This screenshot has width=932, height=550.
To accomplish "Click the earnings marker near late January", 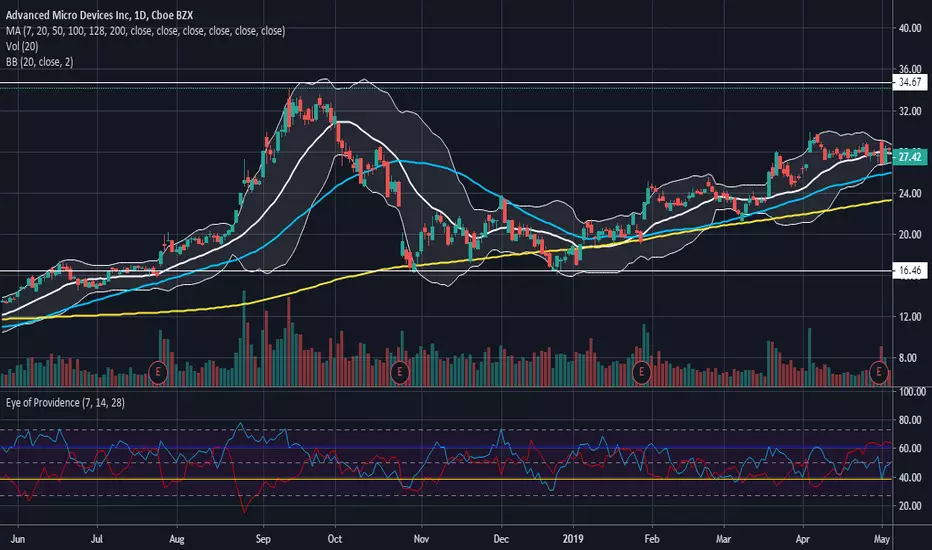I will click(x=641, y=373).
